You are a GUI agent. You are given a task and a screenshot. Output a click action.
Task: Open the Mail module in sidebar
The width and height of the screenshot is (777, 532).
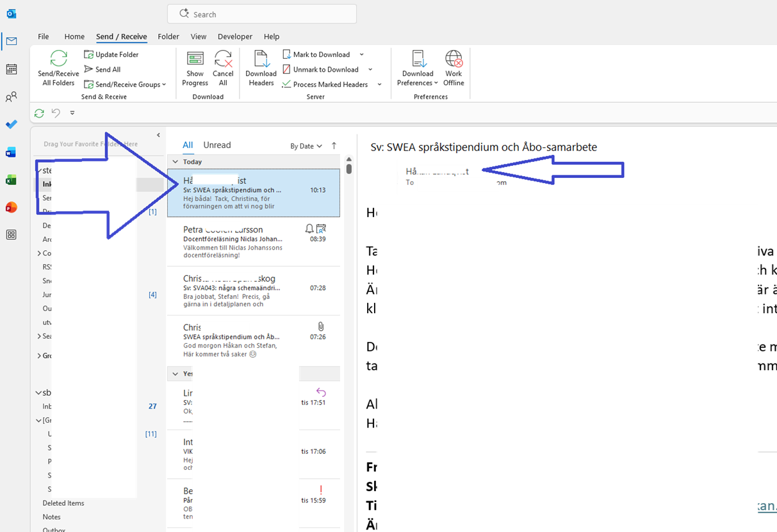click(x=11, y=42)
